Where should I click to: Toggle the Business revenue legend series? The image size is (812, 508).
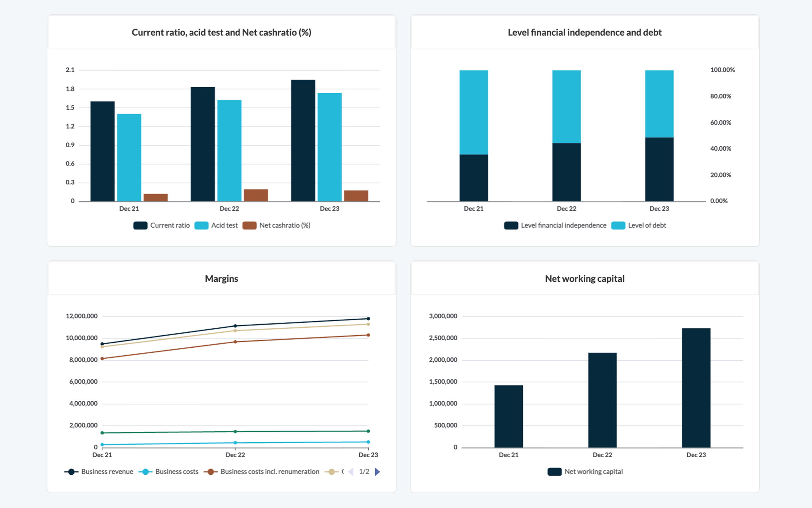point(99,472)
